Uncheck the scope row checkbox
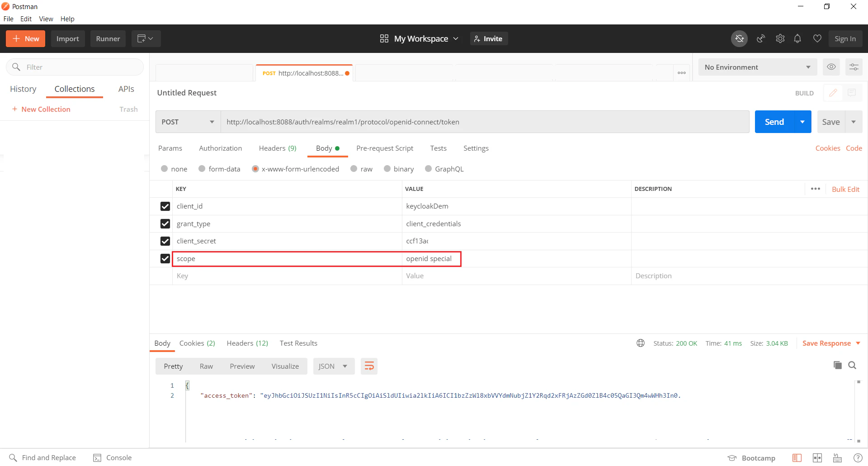 165,259
